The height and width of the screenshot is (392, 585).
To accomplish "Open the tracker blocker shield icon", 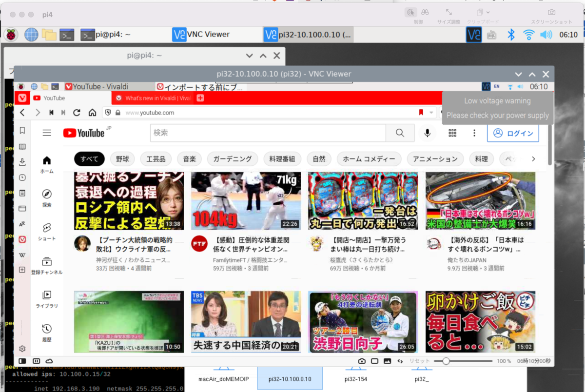I will (108, 113).
